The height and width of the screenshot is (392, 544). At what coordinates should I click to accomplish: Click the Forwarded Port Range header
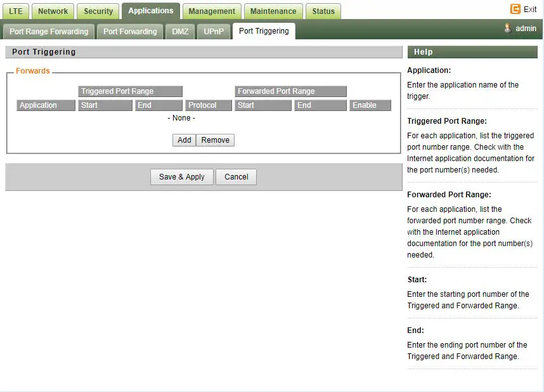click(290, 91)
